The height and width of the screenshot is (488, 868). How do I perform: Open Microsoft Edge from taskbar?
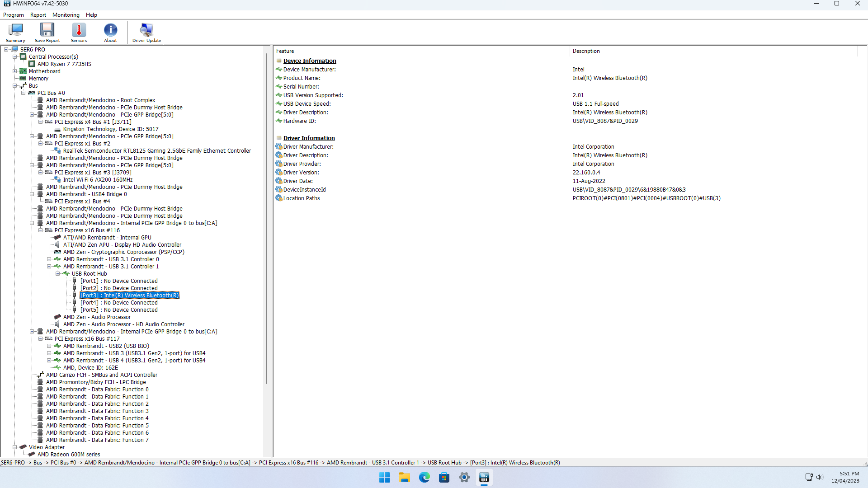425,477
